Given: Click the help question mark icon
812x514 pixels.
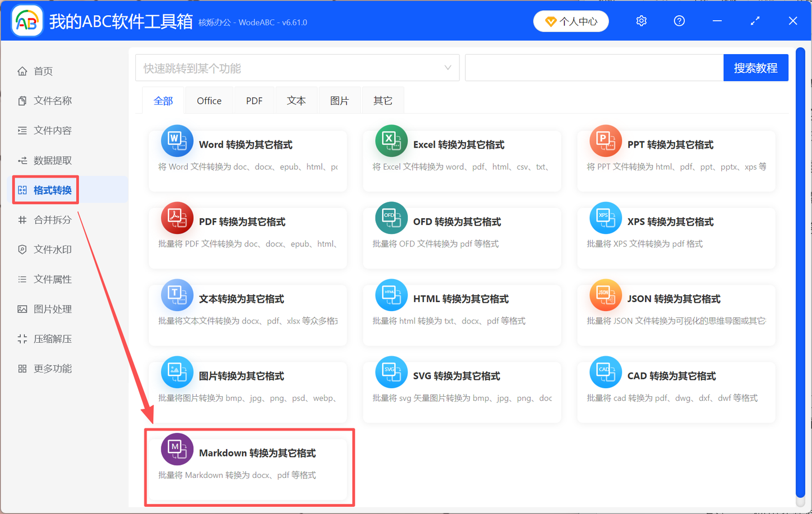Looking at the screenshot, I should point(679,20).
